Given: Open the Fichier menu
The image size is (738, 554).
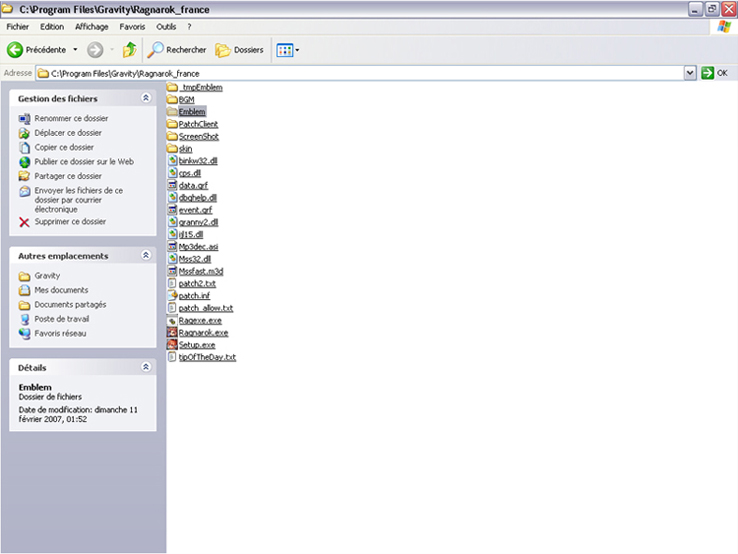Looking at the screenshot, I should point(17,27).
